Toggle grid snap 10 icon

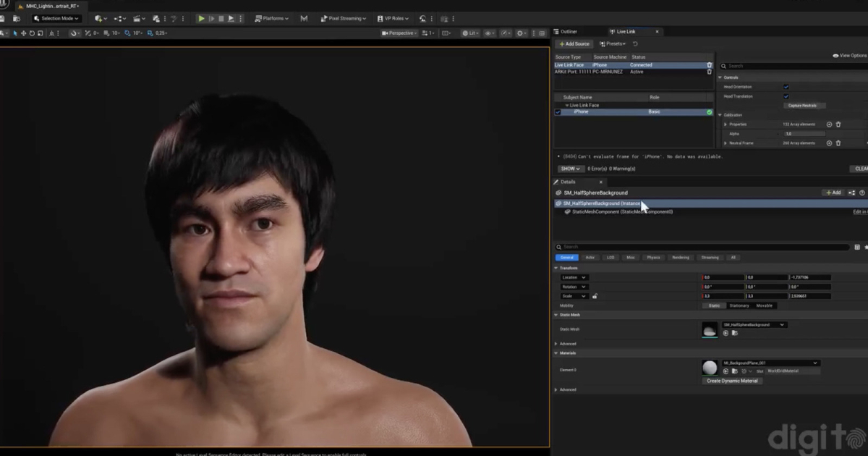coord(106,33)
